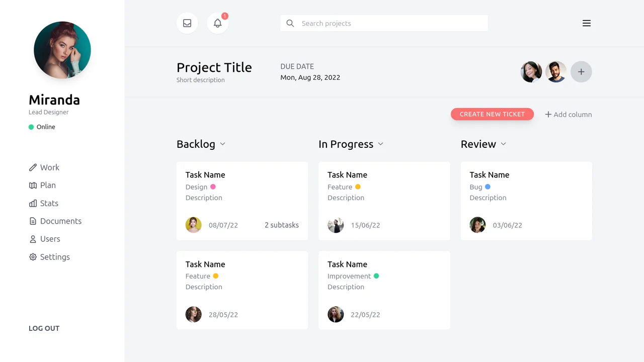Click the Miranda name heading
This screenshot has height=362, width=644.
[54, 100]
